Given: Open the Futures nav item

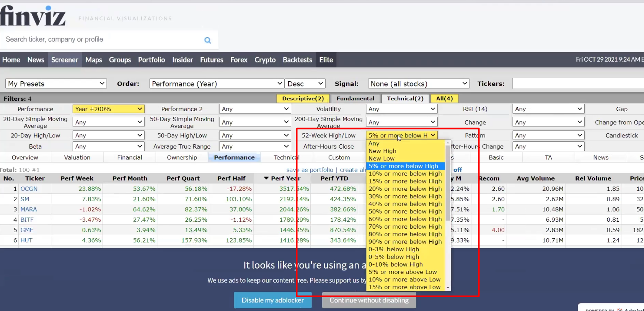Looking at the screenshot, I should point(212,60).
